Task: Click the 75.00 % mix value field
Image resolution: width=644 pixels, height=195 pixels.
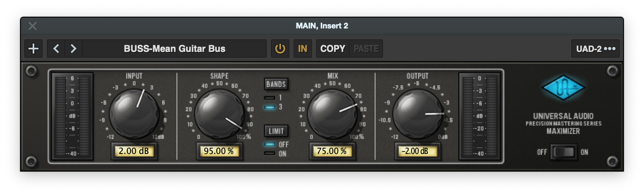Action: (332, 151)
